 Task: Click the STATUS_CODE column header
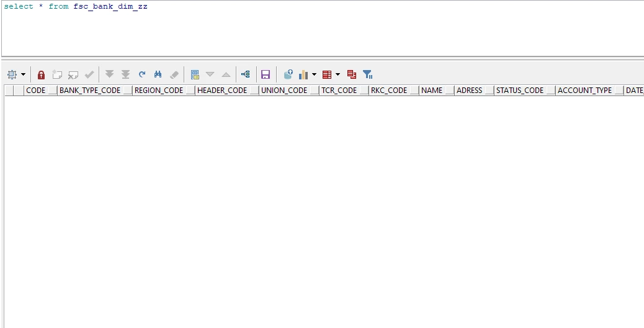click(x=520, y=91)
